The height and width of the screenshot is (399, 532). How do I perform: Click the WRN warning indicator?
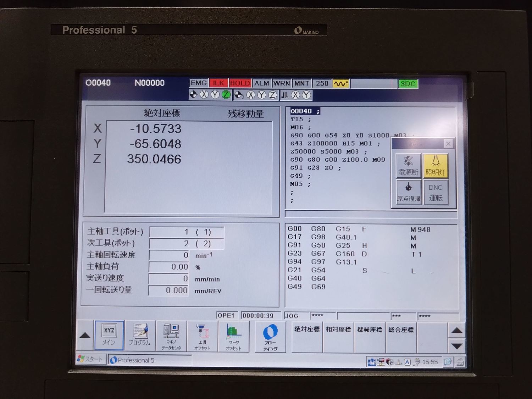(x=282, y=83)
